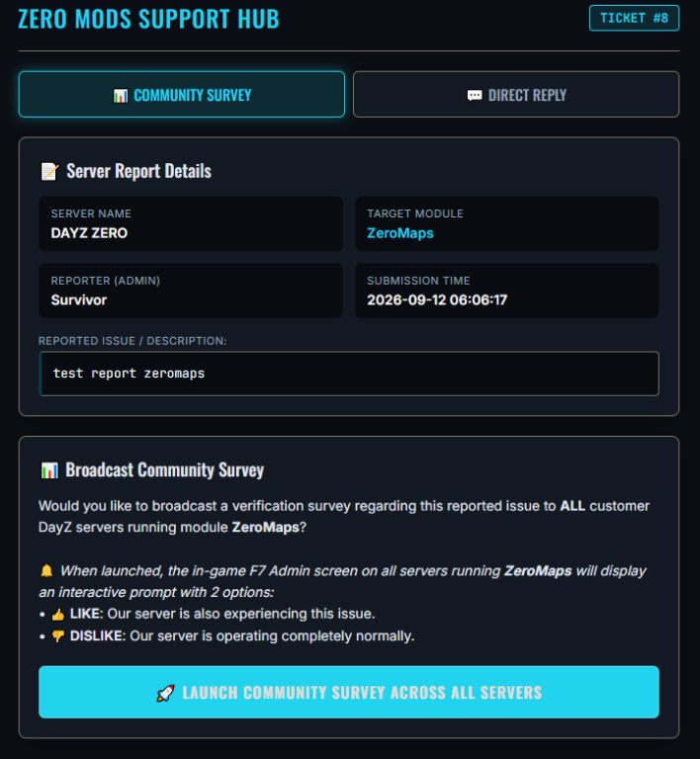700x759 pixels.
Task: Click the thumbs up LIKE icon
Action: click(x=58, y=615)
